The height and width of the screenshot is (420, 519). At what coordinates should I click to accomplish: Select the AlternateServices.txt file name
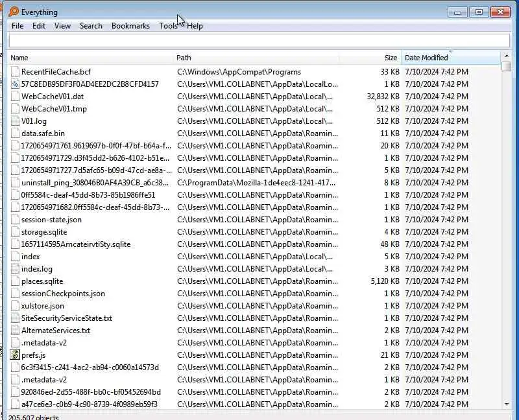pyautogui.click(x=56, y=331)
